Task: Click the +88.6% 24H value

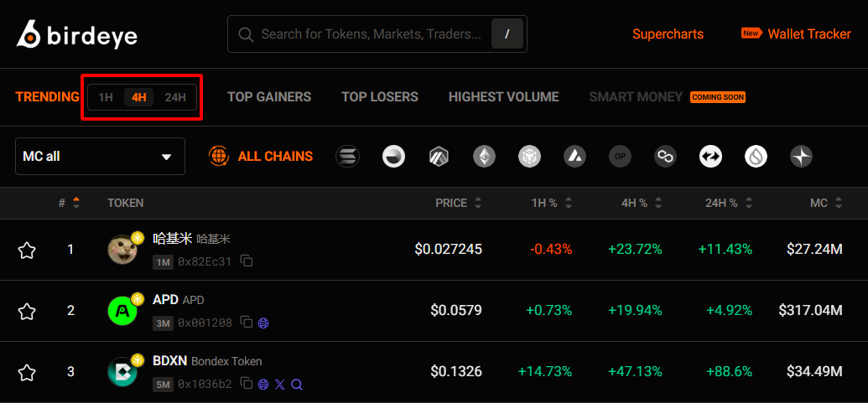Action: point(729,371)
